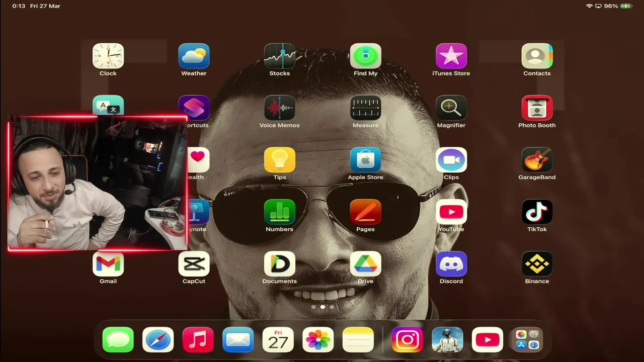Open Calendar showing Fri 27

coord(278,340)
